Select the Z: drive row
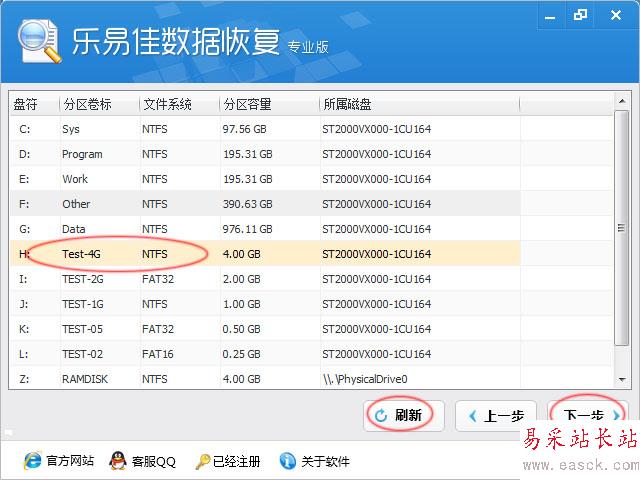The image size is (640, 480). (265, 379)
